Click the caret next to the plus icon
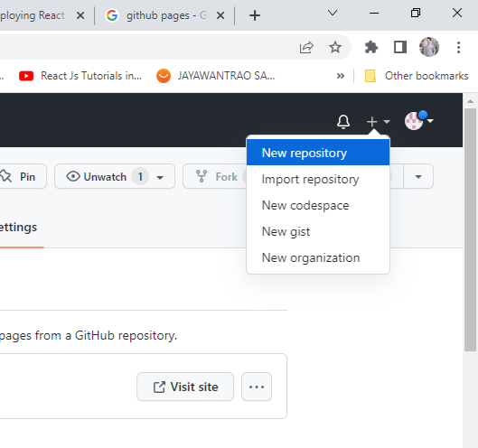The width and height of the screenshot is (478, 448). pyautogui.click(x=387, y=122)
